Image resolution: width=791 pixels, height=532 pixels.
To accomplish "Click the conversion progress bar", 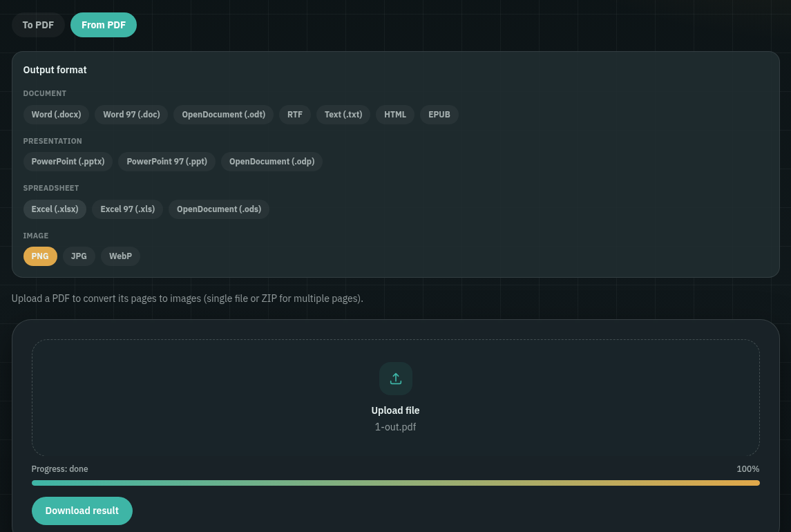I will coord(395,483).
